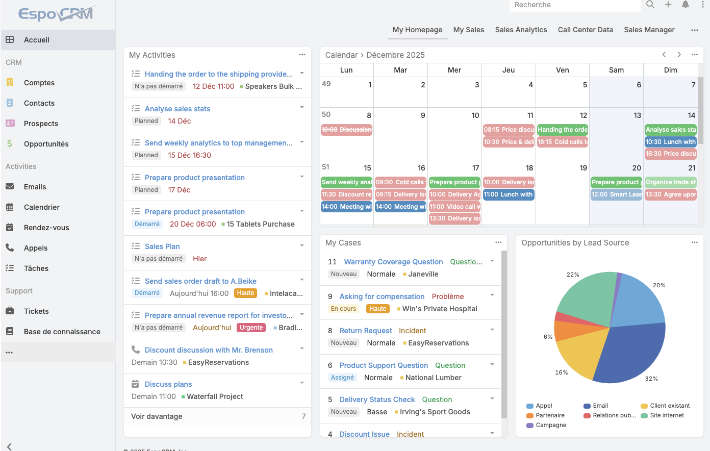Switch to My Homepage tab

tap(417, 29)
